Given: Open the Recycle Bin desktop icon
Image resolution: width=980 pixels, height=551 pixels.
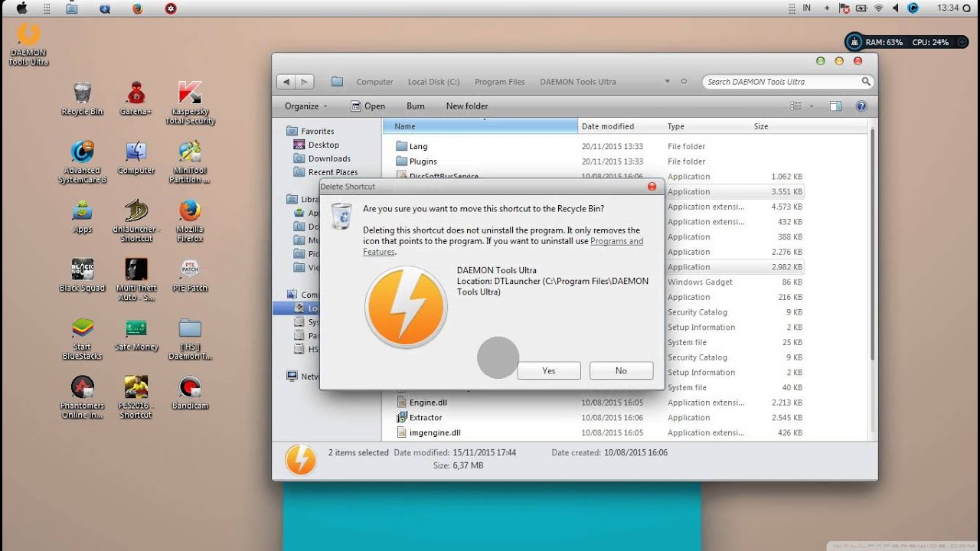Looking at the screenshot, I should [82, 99].
